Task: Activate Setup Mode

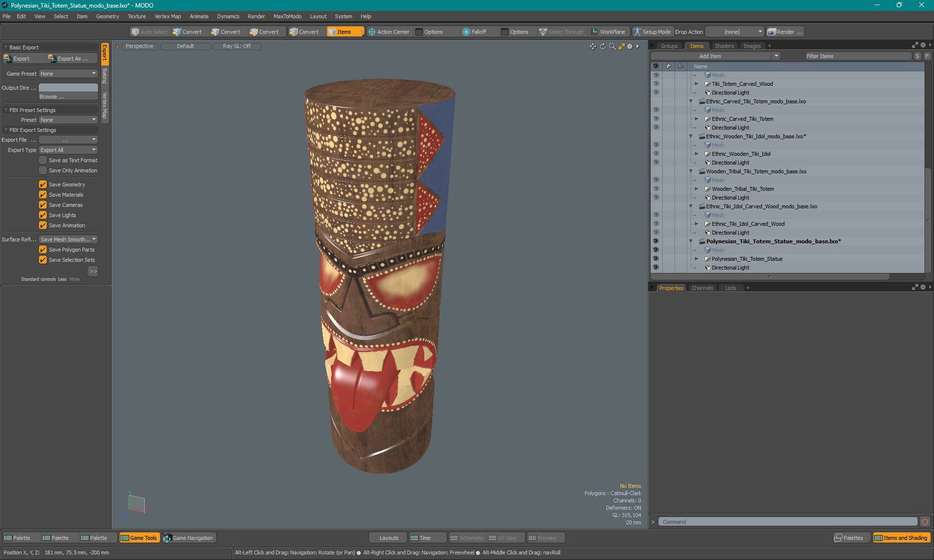Action: pos(652,32)
